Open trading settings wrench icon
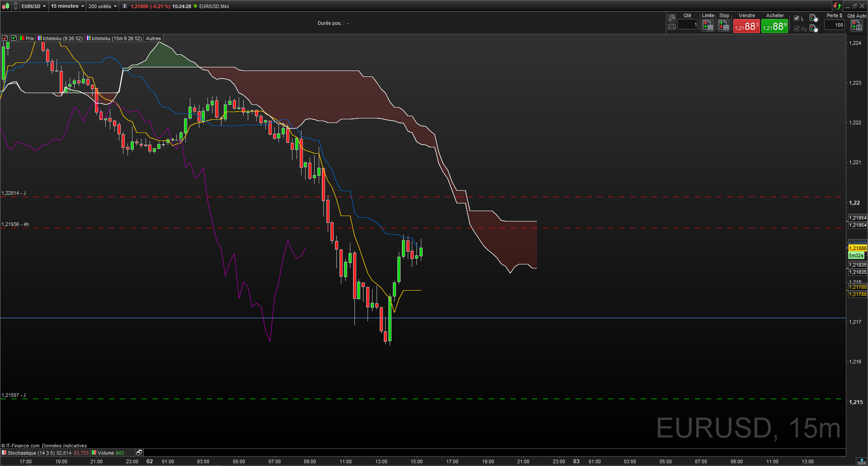 click(x=672, y=18)
